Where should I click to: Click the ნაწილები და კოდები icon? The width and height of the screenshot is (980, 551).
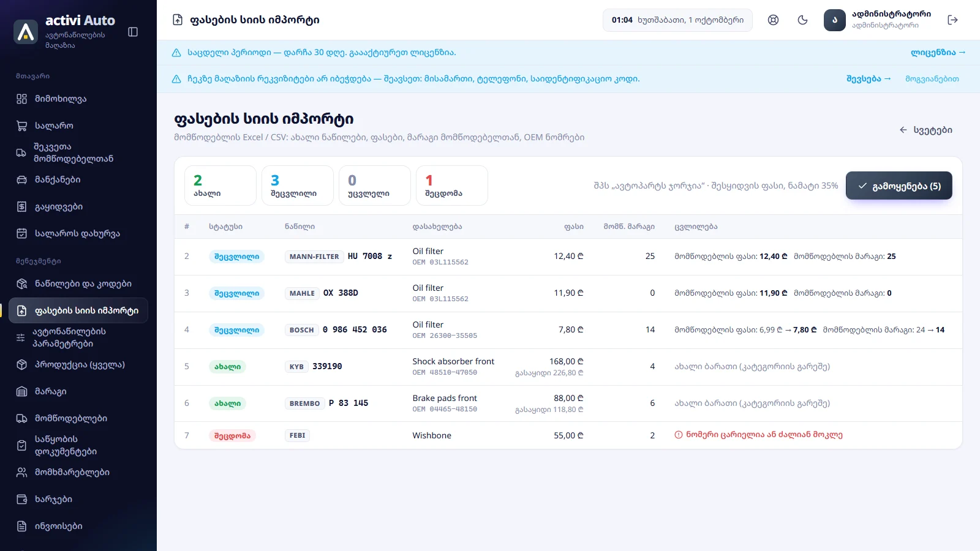22,284
